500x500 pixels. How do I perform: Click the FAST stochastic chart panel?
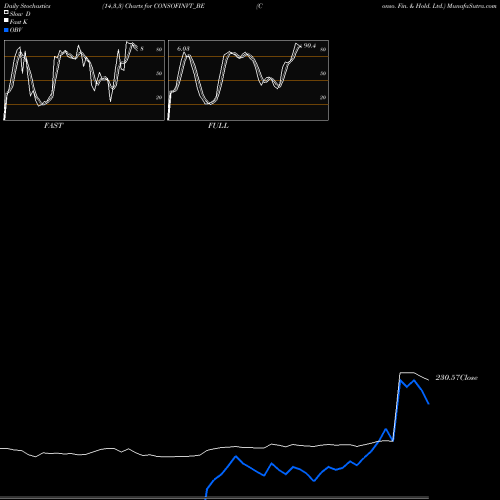pos(84,80)
